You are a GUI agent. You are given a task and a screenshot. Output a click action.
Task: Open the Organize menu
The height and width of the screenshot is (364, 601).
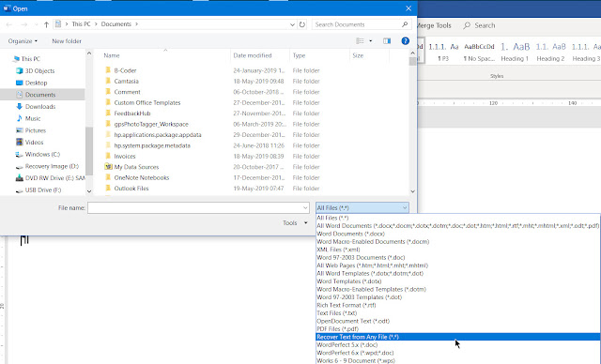click(23, 41)
